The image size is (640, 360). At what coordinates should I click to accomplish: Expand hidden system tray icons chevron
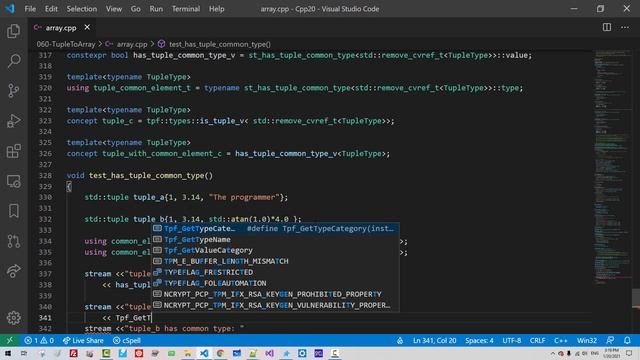click(x=553, y=353)
